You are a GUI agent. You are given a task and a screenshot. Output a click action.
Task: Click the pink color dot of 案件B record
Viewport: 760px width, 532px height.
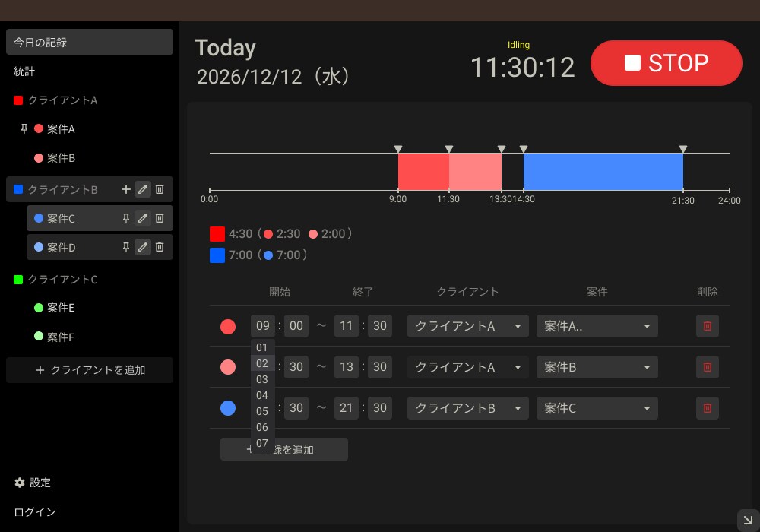[x=228, y=367]
